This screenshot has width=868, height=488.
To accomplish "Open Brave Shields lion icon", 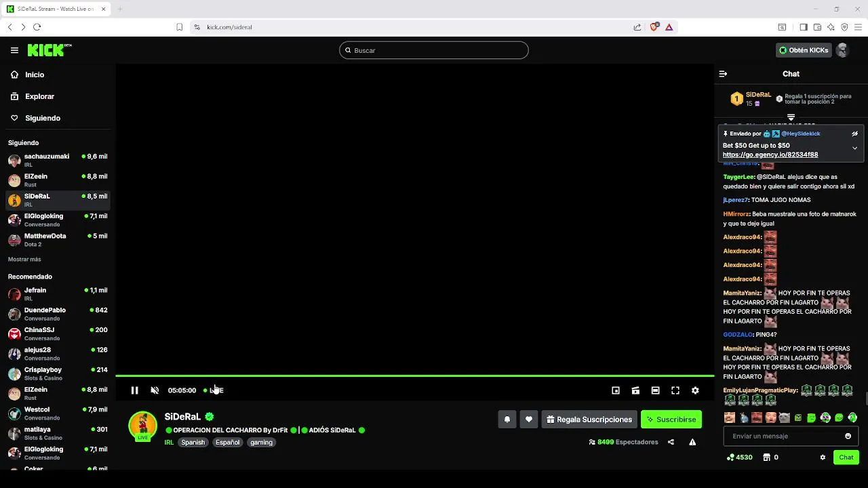I will point(654,27).
